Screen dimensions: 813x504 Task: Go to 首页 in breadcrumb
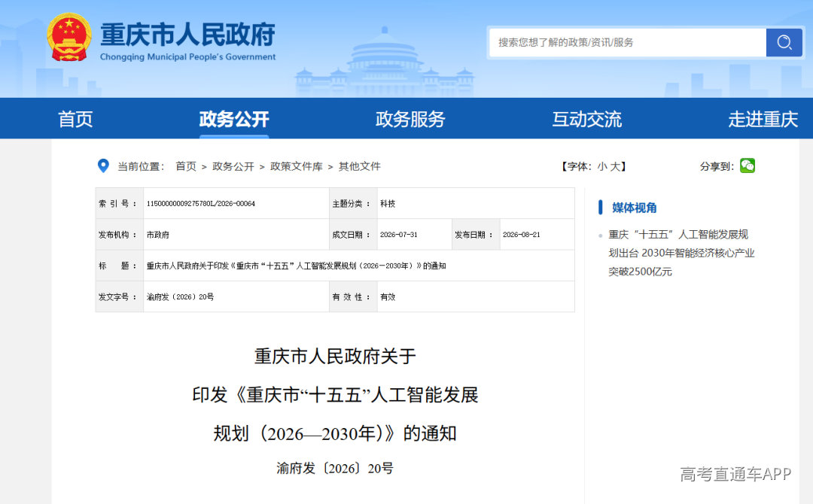click(x=186, y=166)
